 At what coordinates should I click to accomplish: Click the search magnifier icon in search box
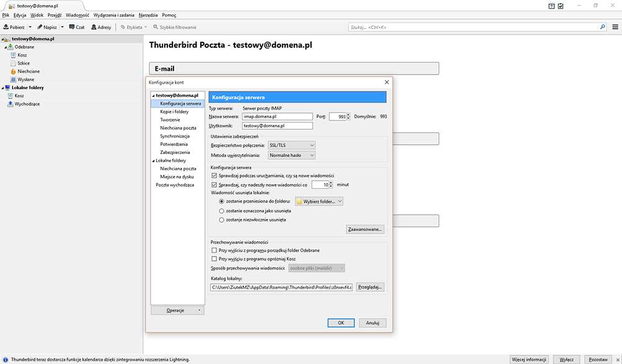(x=603, y=27)
